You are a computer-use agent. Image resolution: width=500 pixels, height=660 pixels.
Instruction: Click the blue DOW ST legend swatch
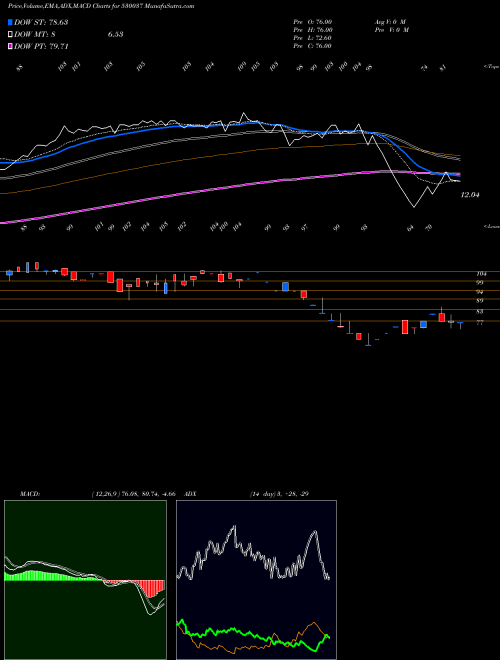click(x=10, y=22)
